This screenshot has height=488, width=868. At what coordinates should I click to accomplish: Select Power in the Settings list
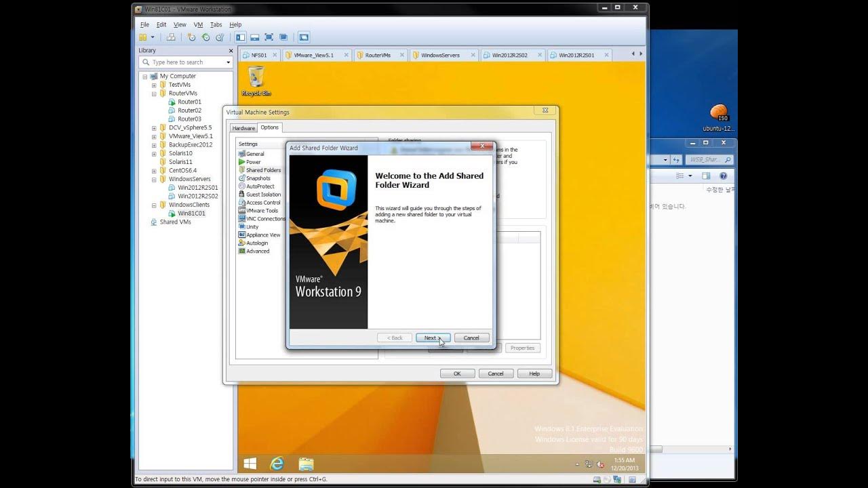[x=253, y=162]
